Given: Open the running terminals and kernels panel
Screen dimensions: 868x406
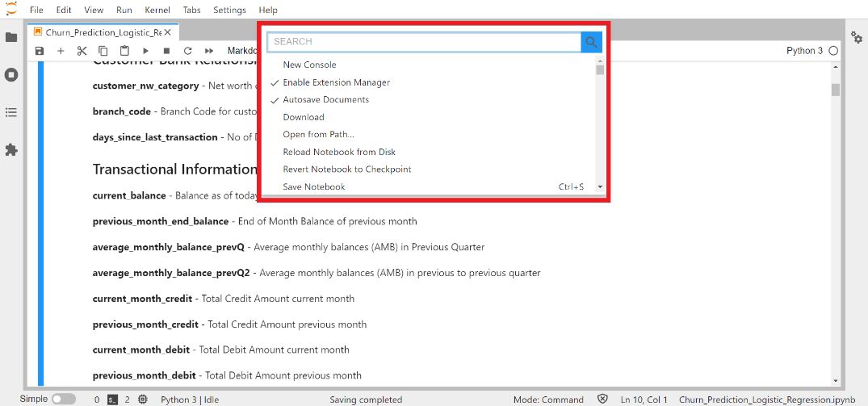Looking at the screenshot, I should pyautogui.click(x=11, y=75).
